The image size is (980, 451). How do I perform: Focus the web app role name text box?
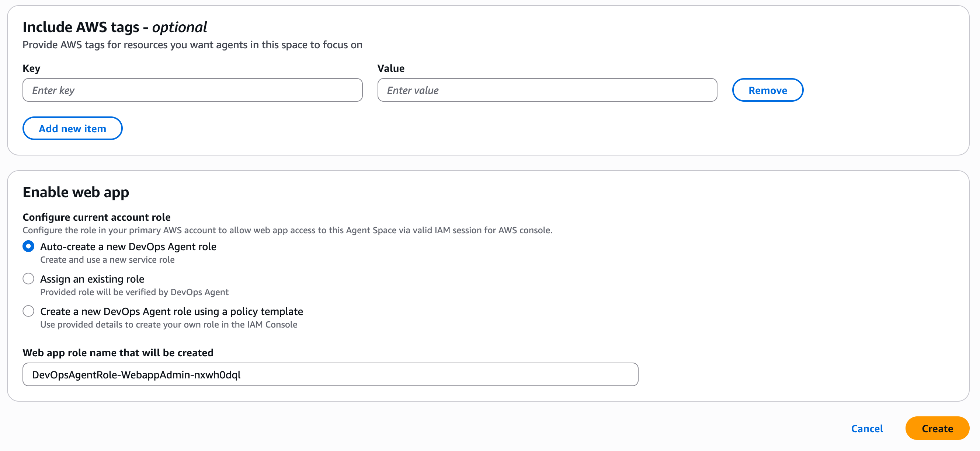pos(330,374)
